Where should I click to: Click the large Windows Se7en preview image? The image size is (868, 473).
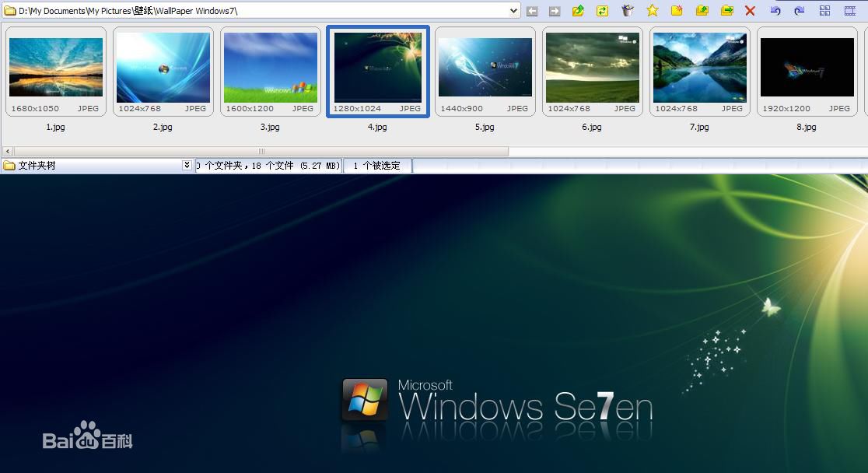coord(434,324)
